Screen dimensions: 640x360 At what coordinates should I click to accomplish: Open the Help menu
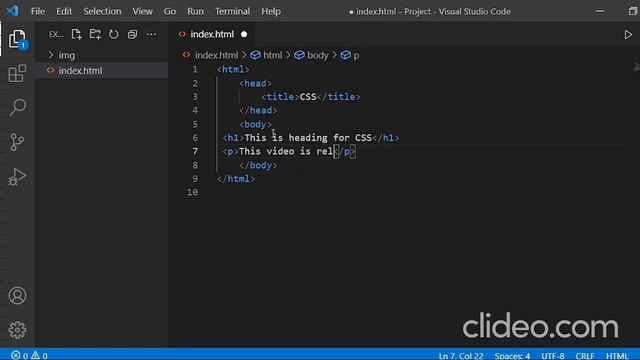click(271, 11)
